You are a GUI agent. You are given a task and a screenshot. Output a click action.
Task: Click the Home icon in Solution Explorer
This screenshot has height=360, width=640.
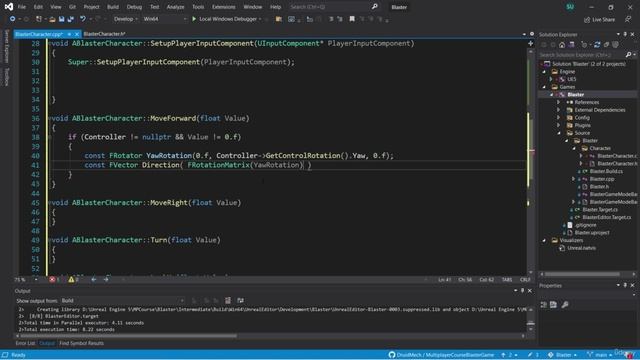562,45
